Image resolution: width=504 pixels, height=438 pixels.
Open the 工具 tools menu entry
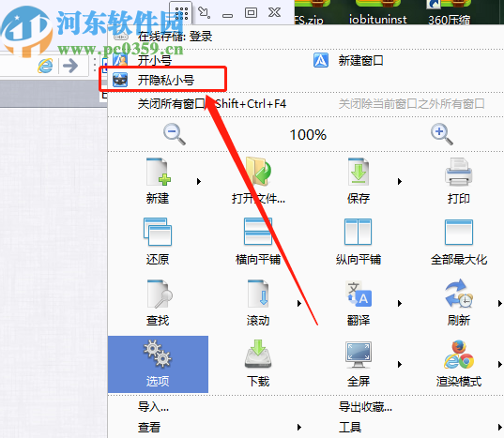[x=350, y=427]
